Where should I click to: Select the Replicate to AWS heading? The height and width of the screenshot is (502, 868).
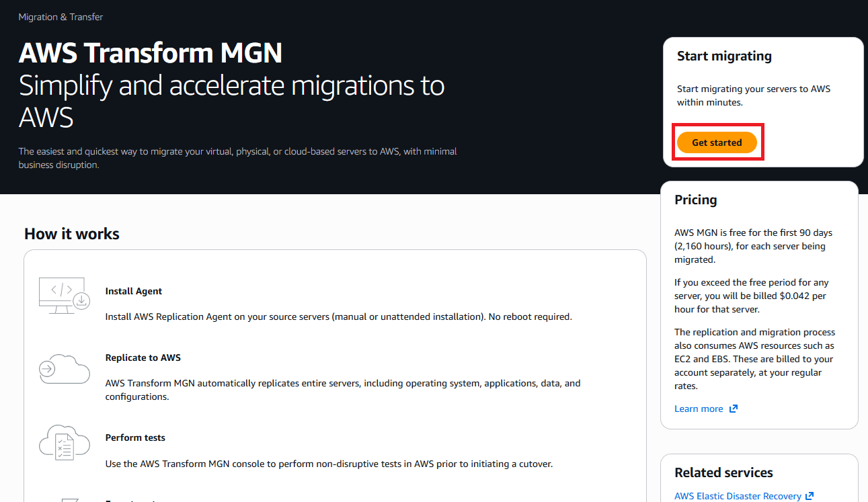[x=143, y=358]
